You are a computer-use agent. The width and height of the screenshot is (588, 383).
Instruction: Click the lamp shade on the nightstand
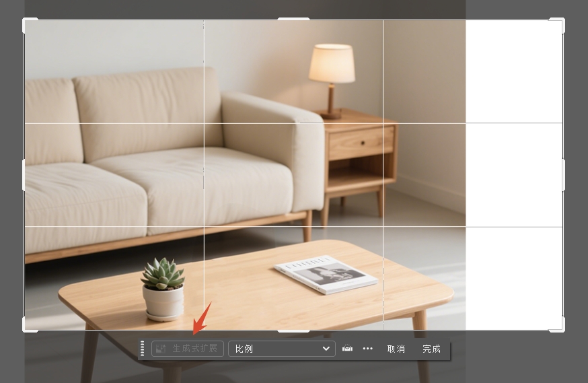pyautogui.click(x=332, y=64)
